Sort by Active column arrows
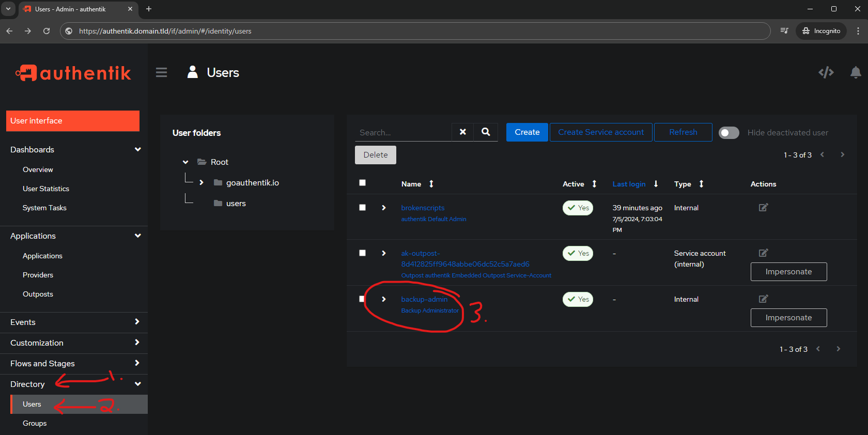 click(594, 184)
